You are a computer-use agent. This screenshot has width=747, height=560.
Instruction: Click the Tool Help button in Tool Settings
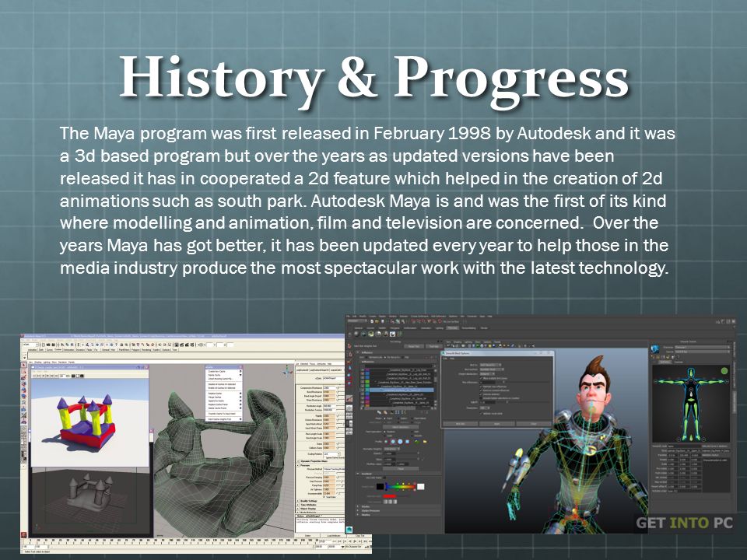point(433,346)
